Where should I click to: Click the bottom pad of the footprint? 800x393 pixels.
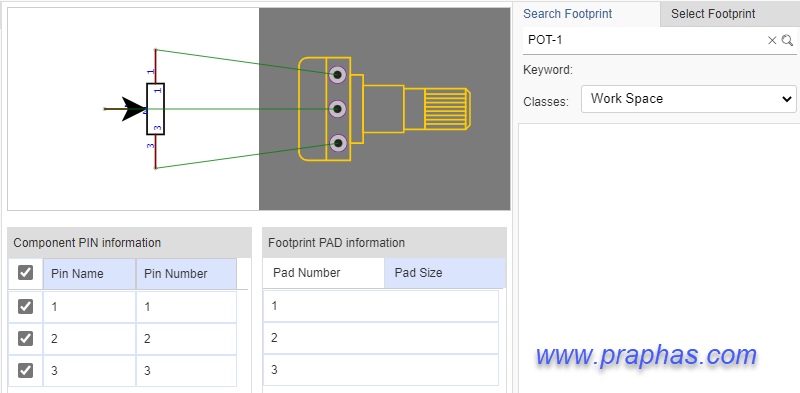click(337, 143)
